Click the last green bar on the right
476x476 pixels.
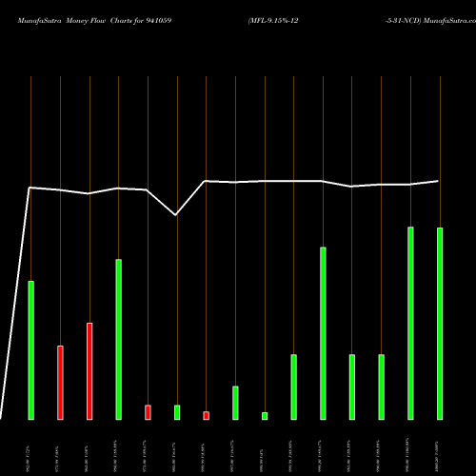[x=440, y=324]
